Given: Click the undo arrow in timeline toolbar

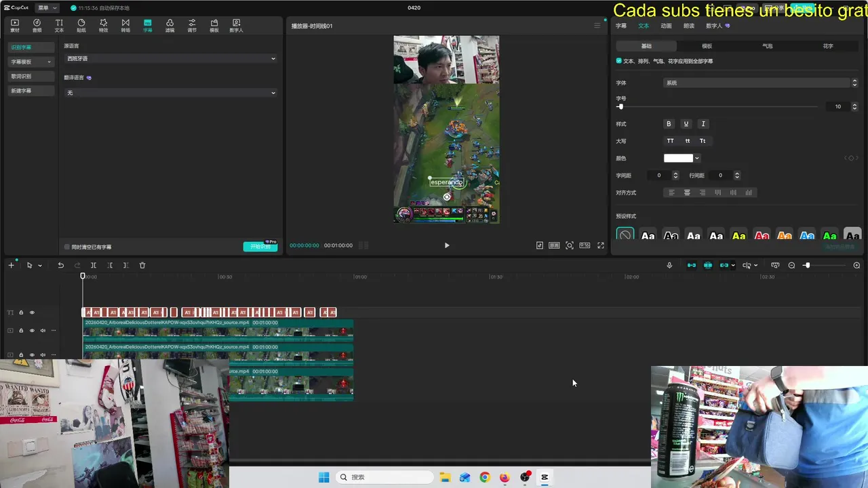Looking at the screenshot, I should point(60,265).
